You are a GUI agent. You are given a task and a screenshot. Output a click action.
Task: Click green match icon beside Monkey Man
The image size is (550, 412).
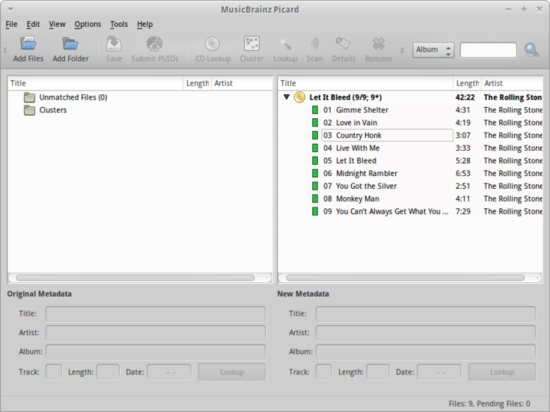(315, 199)
